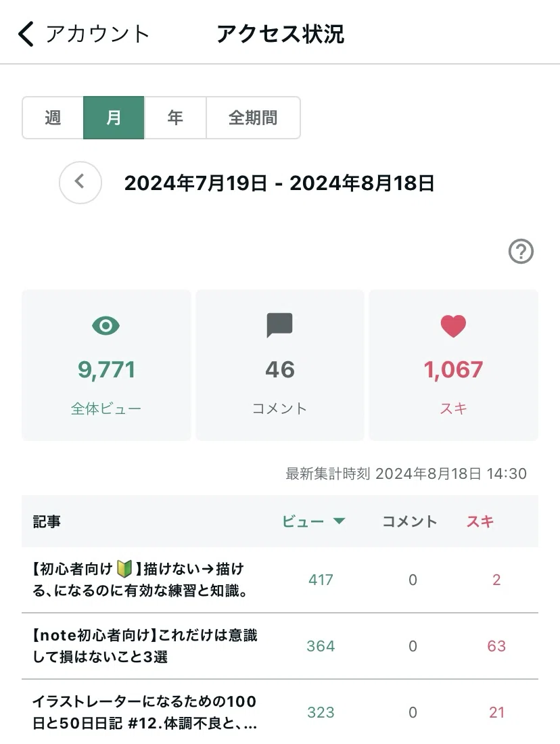Image resolution: width=560 pixels, height=744 pixels.
Task: Open the イラストレーター 100日 diary article
Action: coord(280,712)
